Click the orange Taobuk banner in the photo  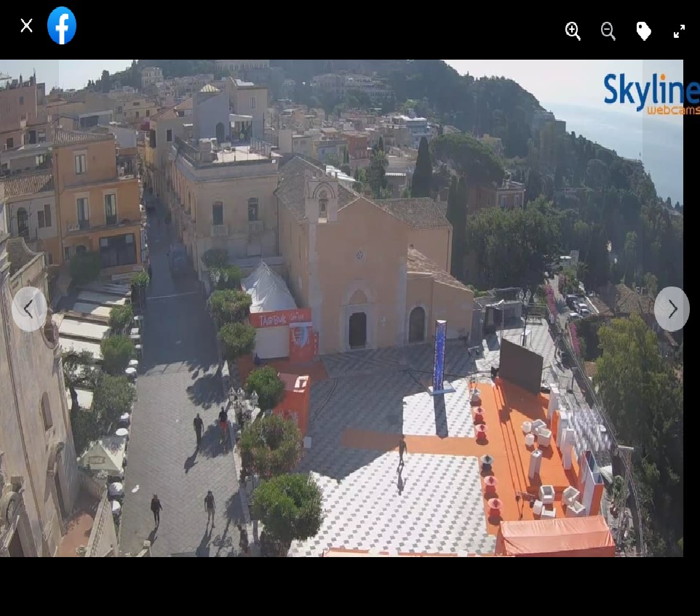pos(279,319)
